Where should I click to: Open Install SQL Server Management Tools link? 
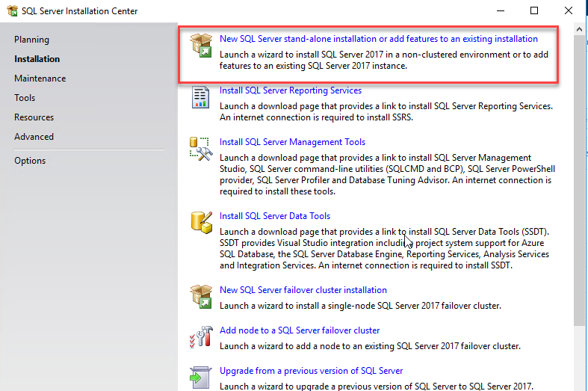point(292,142)
